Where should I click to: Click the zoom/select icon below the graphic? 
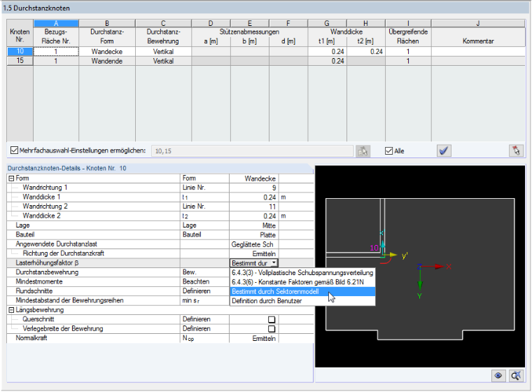click(516, 376)
